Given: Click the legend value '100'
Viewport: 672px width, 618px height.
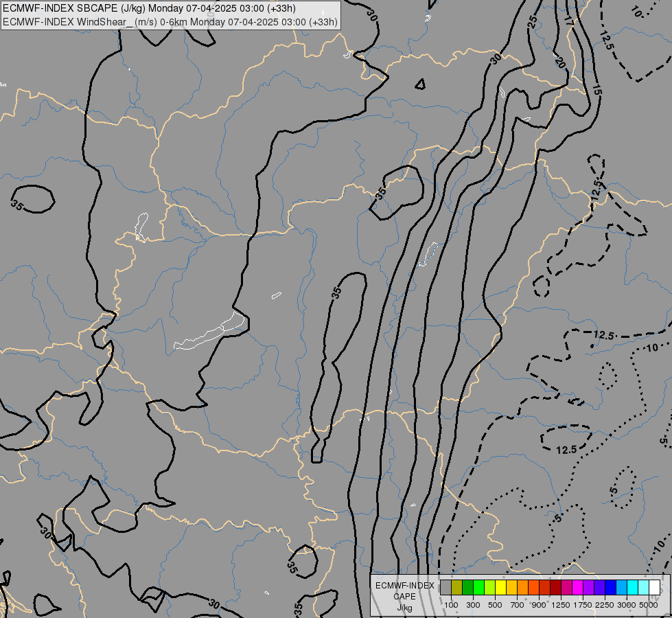Looking at the screenshot, I should [x=451, y=605].
